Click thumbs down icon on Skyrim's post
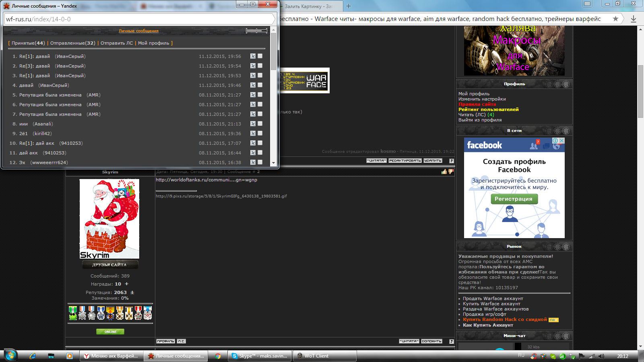 451,172
